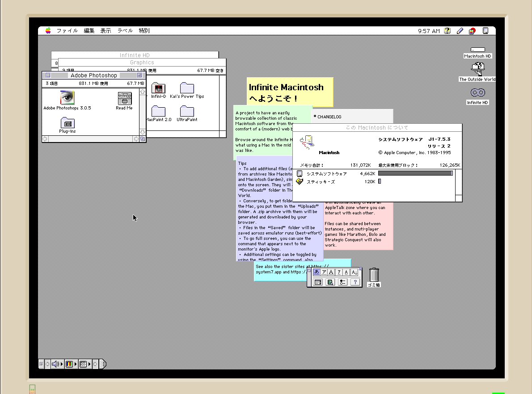Click the About window scrollbar track
This screenshot has width=532, height=394.
(458, 182)
